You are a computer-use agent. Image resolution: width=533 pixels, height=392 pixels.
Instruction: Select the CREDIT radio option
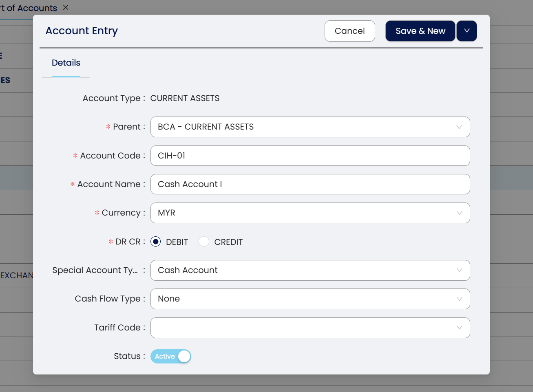[204, 242]
